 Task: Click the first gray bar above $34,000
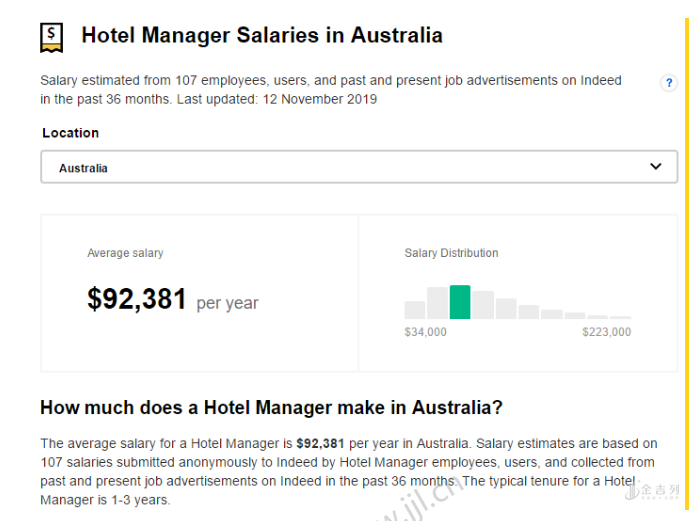click(414, 309)
